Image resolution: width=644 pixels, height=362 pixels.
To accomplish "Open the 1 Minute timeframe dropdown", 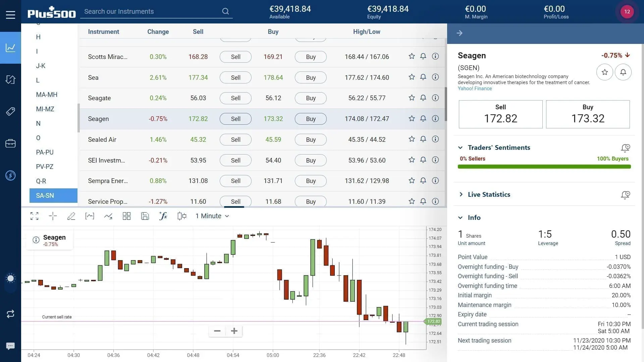I will pos(212,216).
